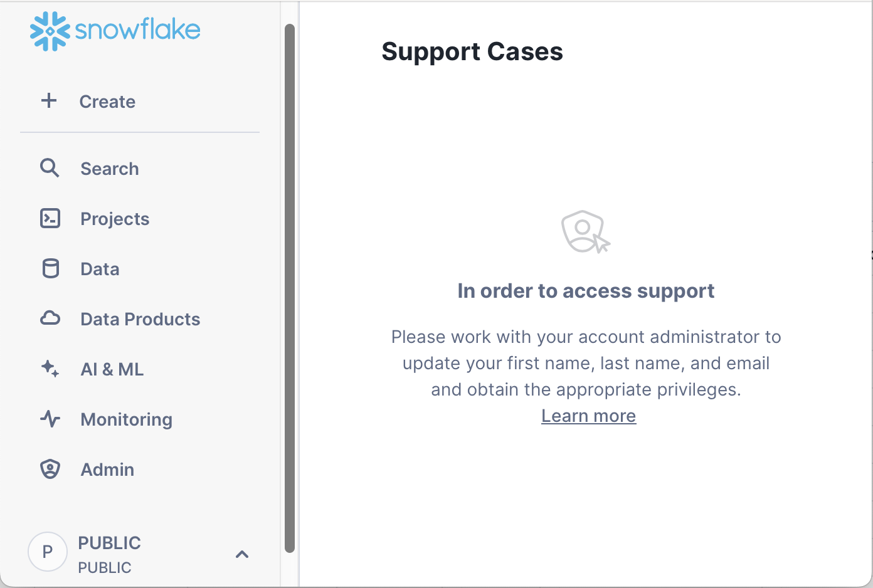The width and height of the screenshot is (873, 588).
Task: Open the Data section
Action: point(99,268)
